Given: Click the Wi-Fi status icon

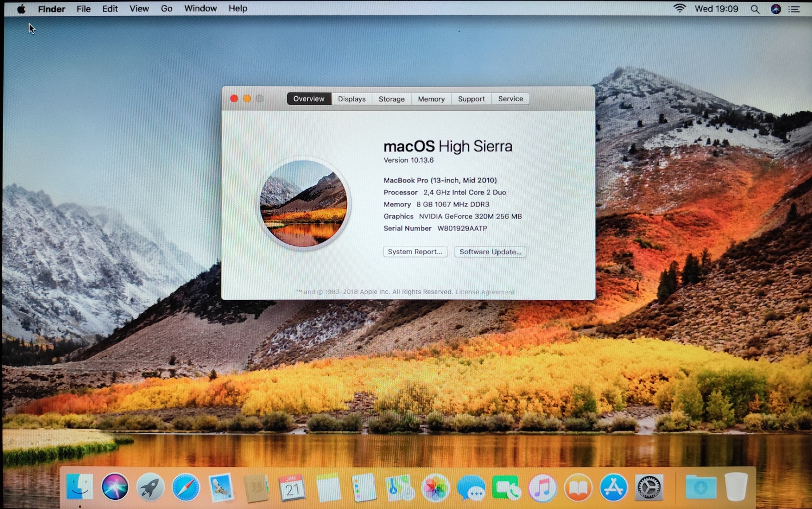Looking at the screenshot, I should pyautogui.click(x=679, y=8).
